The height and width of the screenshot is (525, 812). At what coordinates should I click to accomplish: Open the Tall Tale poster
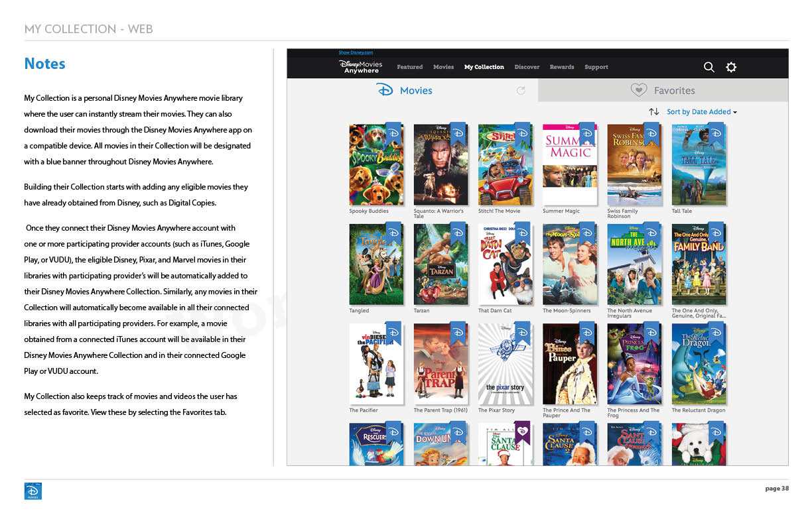pos(699,164)
